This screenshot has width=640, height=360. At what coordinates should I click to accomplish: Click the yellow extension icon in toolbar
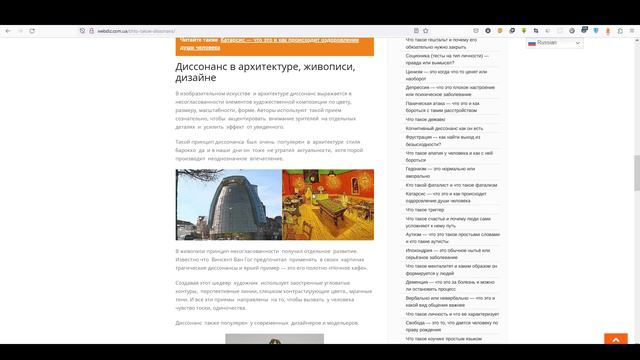point(500,31)
